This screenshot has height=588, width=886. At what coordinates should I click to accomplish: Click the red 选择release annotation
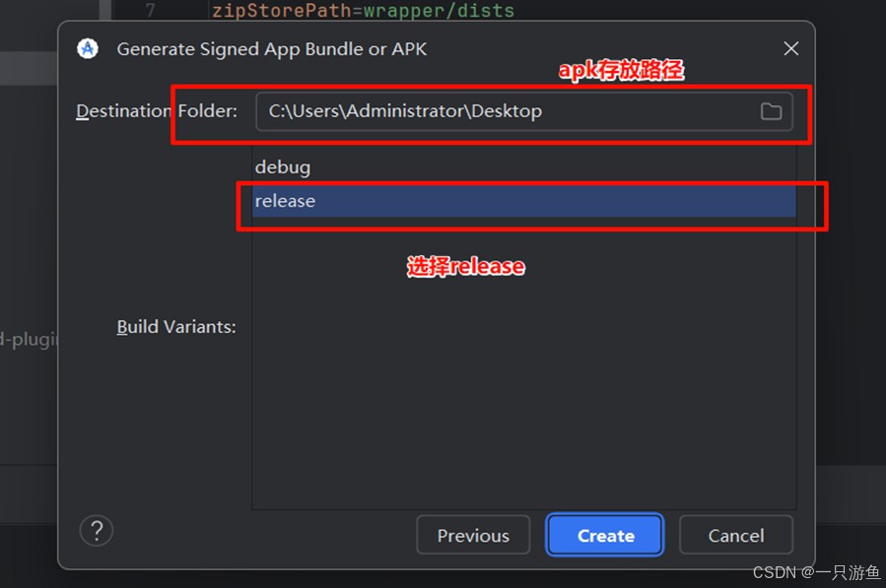click(x=465, y=266)
